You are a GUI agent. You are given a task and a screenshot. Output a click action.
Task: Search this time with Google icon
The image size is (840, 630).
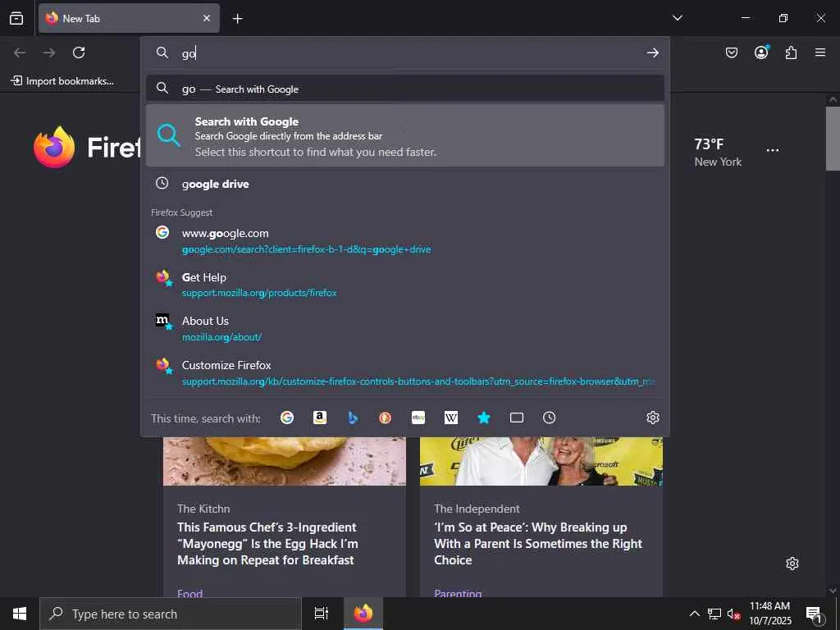(x=287, y=418)
